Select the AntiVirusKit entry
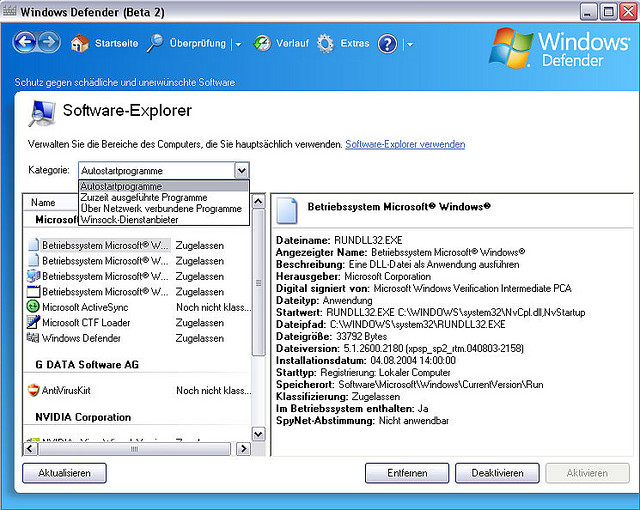This screenshot has width=640, height=510. click(139, 390)
